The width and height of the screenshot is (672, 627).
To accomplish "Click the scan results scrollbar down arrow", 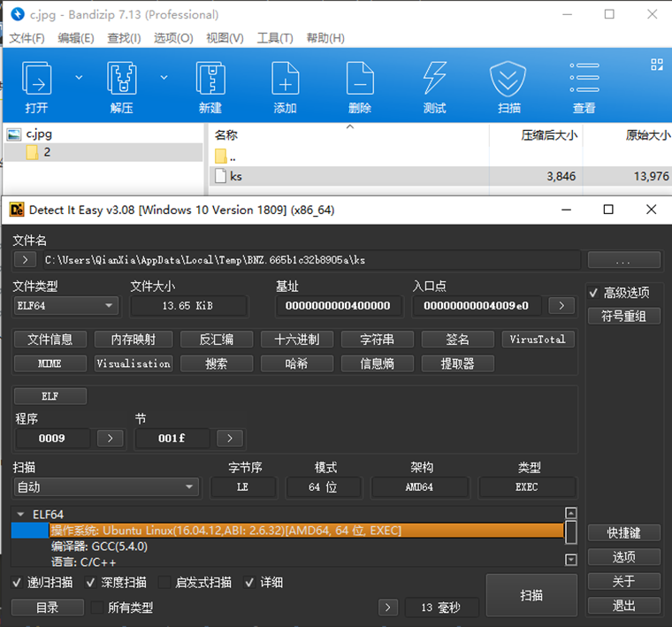I will pos(571,560).
